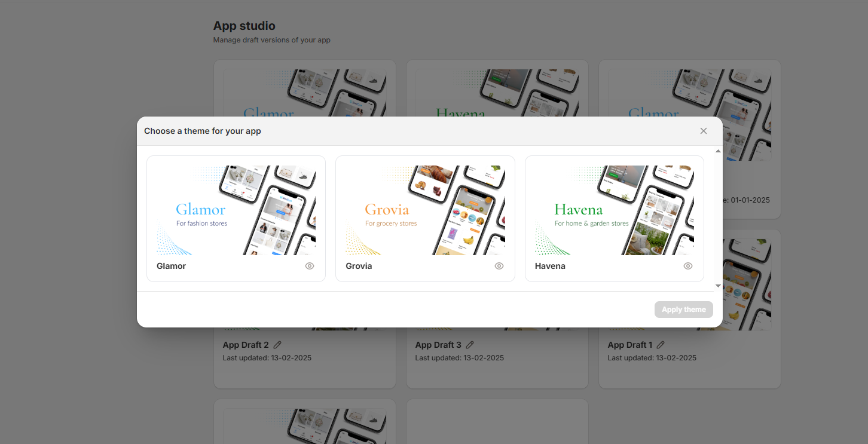Click the eye icon on Grovia card
This screenshot has height=444, width=868.
click(499, 266)
